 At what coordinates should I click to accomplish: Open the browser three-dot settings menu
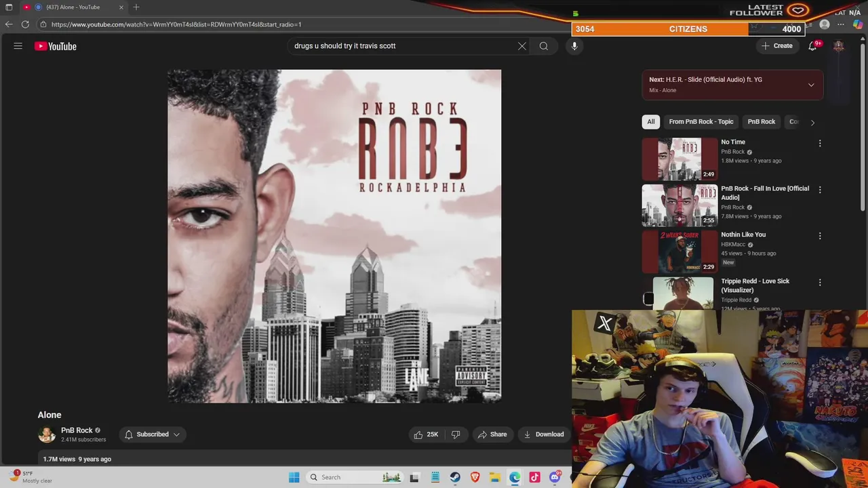841,24
